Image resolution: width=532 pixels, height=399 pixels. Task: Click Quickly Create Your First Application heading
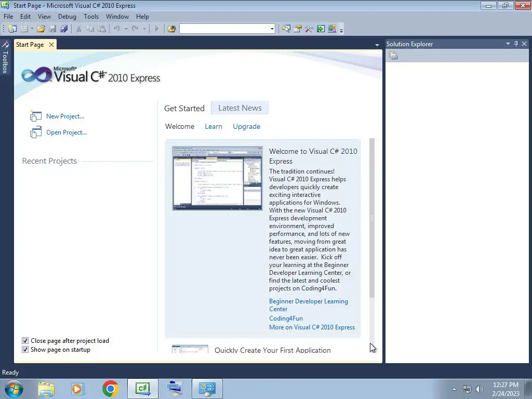[272, 350]
